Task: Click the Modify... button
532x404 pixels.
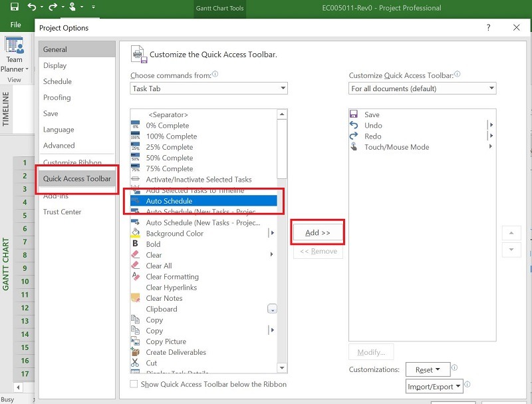Action: [x=371, y=352]
